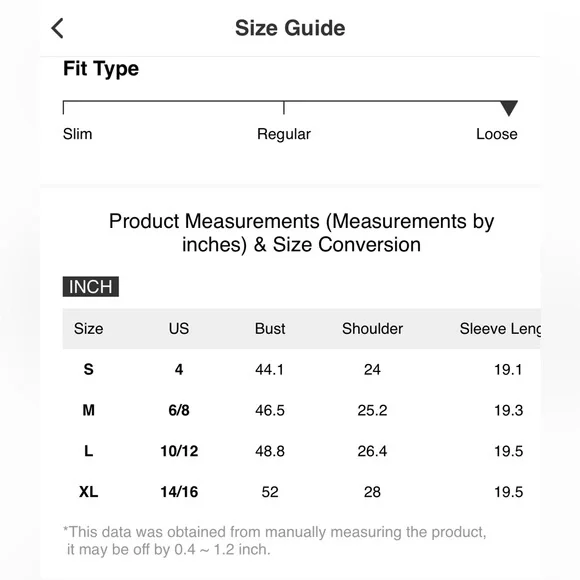Image resolution: width=580 pixels, height=580 pixels.
Task: Select the Regular fit label
Action: pyautogui.click(x=284, y=134)
